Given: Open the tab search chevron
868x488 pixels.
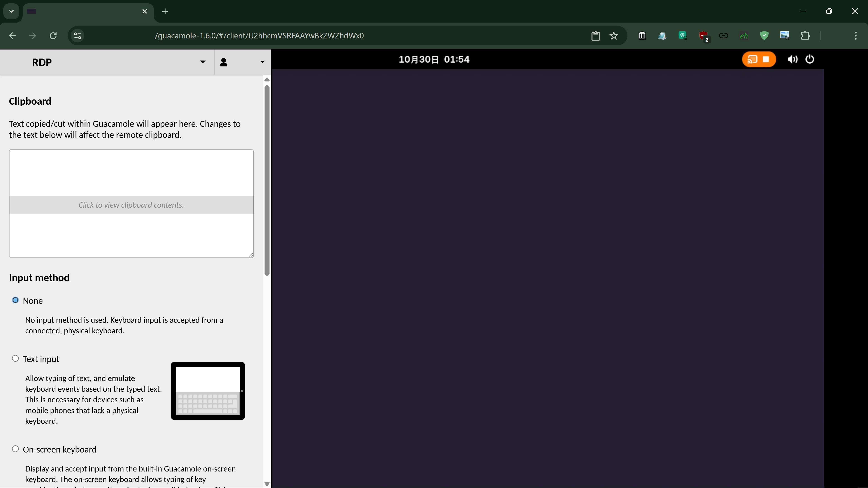Looking at the screenshot, I should (12, 12).
